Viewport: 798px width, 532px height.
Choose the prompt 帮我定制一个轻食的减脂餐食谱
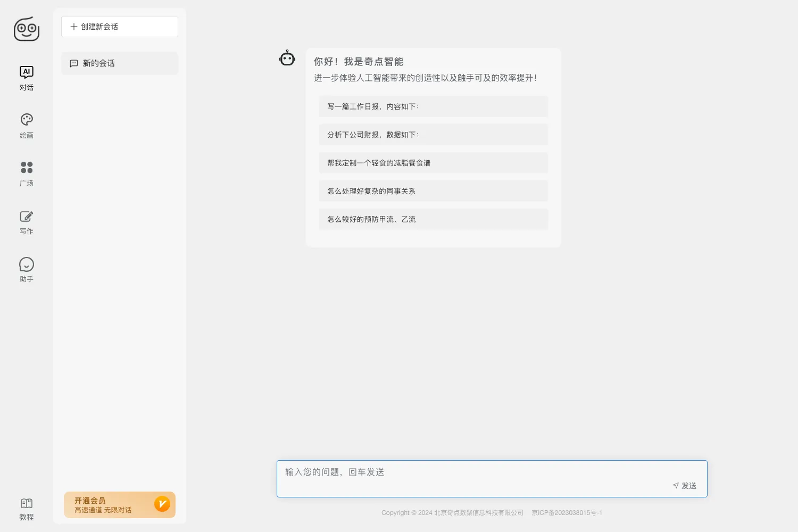point(434,163)
